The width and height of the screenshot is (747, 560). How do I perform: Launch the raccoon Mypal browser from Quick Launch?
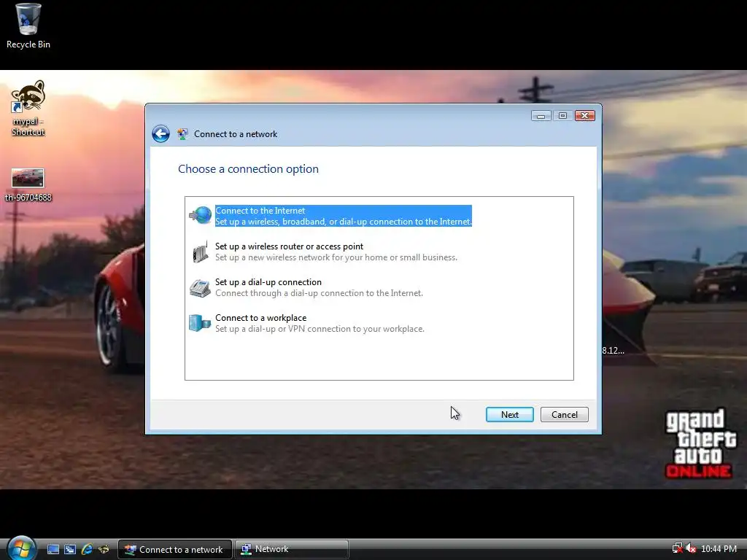coord(104,549)
